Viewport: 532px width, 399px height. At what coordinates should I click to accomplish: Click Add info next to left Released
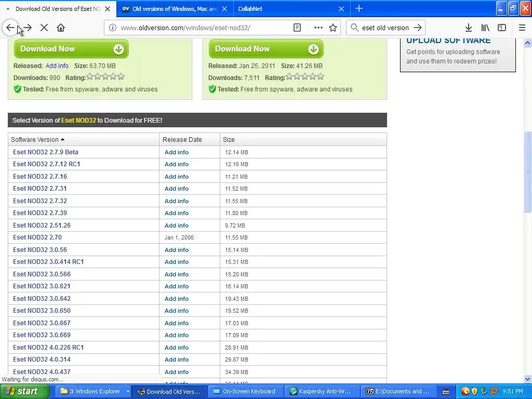coord(57,66)
